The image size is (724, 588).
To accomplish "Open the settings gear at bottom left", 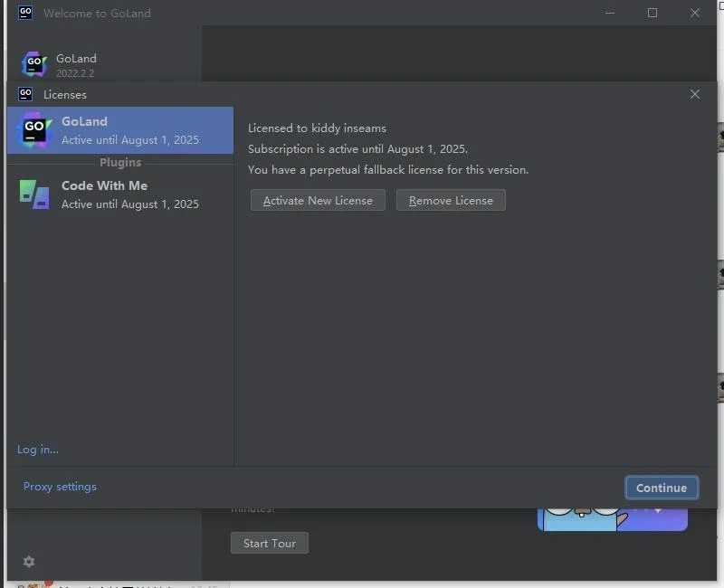I will (29, 561).
